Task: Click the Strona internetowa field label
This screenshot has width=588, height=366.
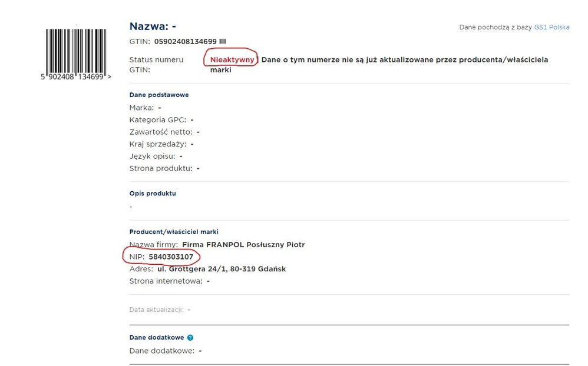Action: click(166, 281)
